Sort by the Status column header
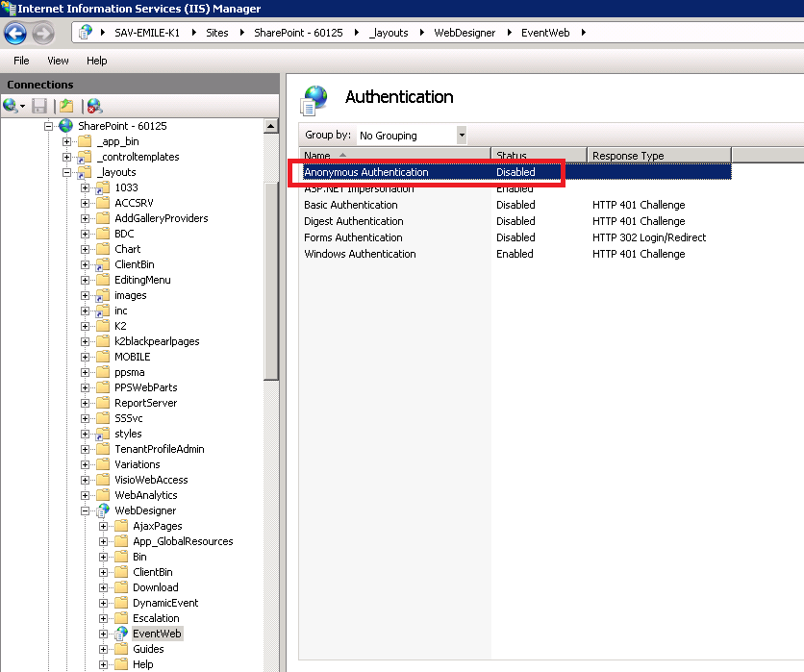 (x=539, y=156)
